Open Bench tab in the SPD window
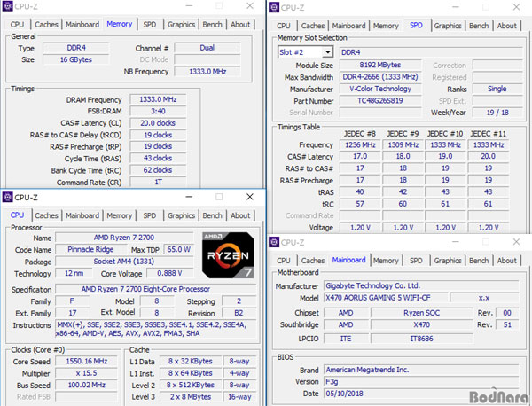532x406 pixels. click(479, 26)
